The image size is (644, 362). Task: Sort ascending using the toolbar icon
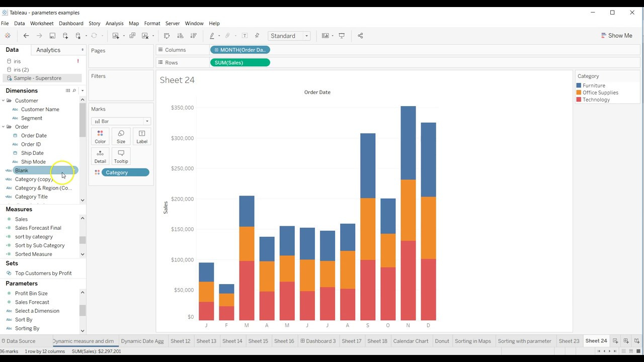(x=180, y=36)
